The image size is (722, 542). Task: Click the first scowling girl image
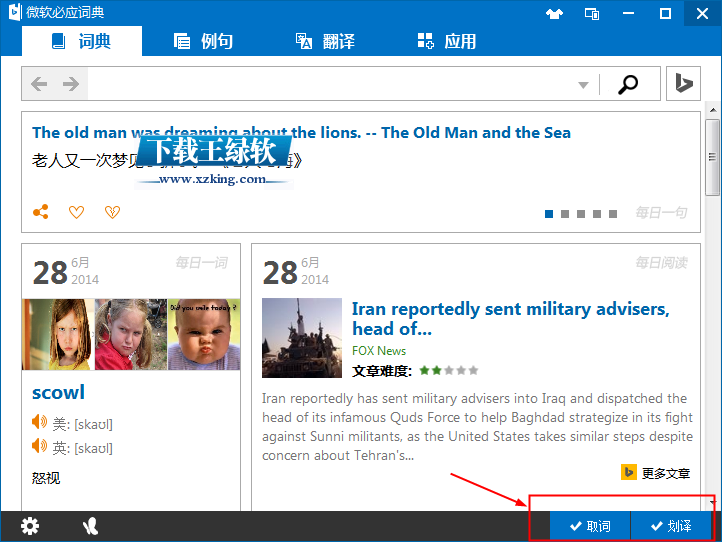pyautogui.click(x=58, y=334)
